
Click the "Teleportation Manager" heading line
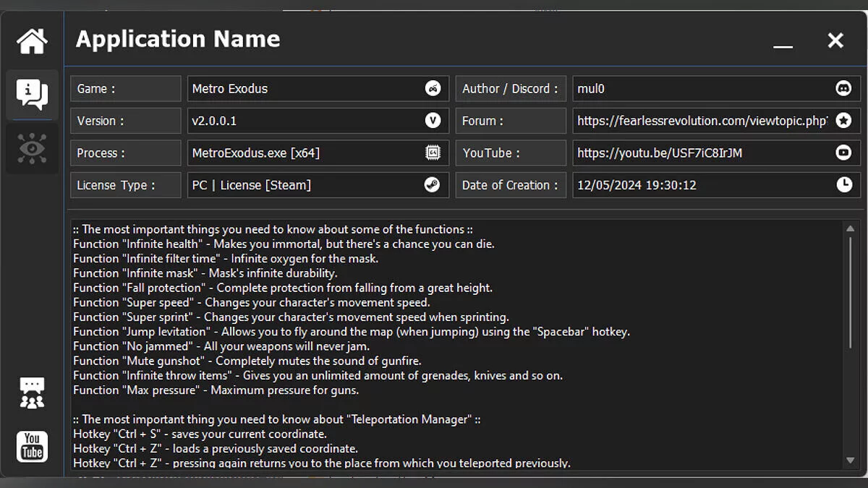click(x=277, y=419)
